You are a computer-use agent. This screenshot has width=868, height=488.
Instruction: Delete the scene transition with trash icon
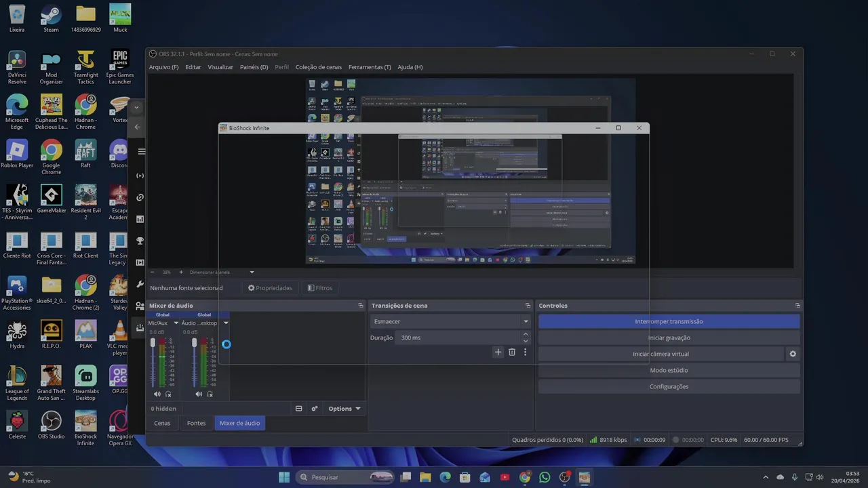[x=512, y=352]
